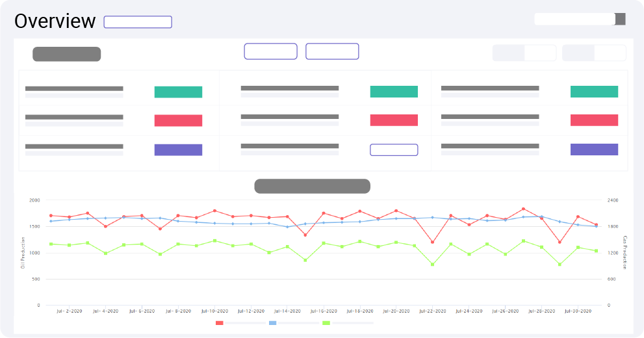Click the empty white field in the page header
The height and width of the screenshot is (338, 644).
tap(574, 19)
